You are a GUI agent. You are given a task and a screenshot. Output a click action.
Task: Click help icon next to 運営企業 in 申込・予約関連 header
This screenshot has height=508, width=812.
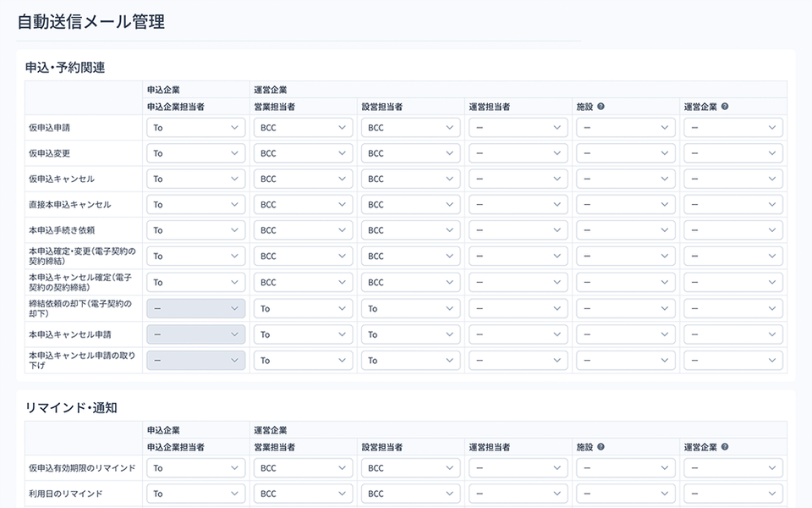tap(725, 107)
